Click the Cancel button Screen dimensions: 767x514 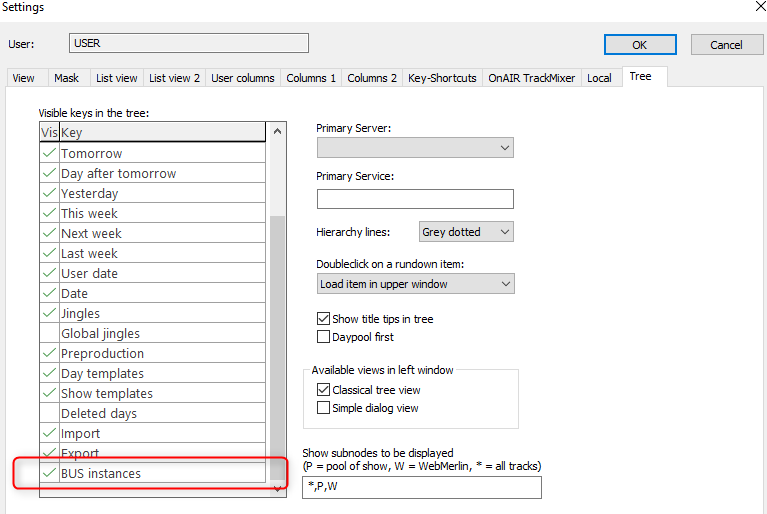coord(726,45)
